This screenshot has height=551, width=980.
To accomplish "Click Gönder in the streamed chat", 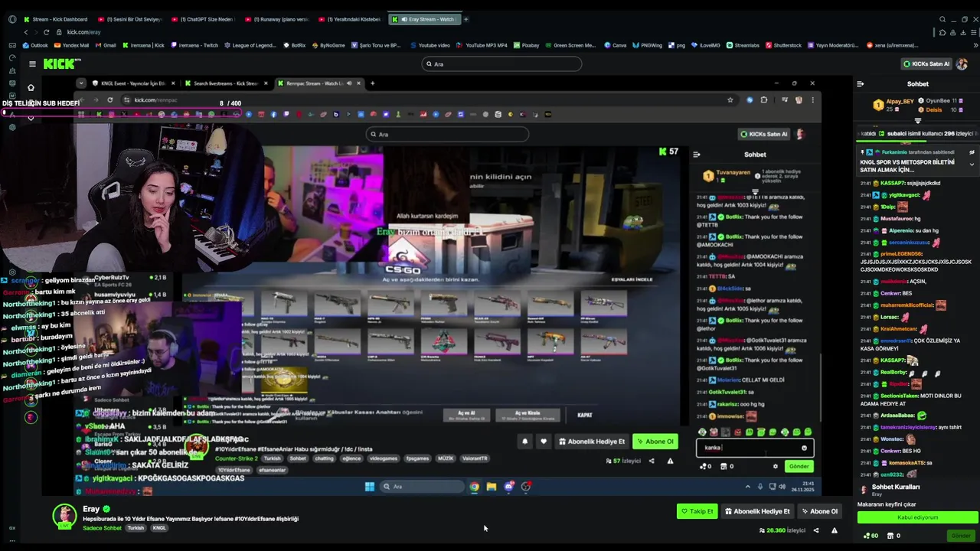I will pyautogui.click(x=799, y=466).
